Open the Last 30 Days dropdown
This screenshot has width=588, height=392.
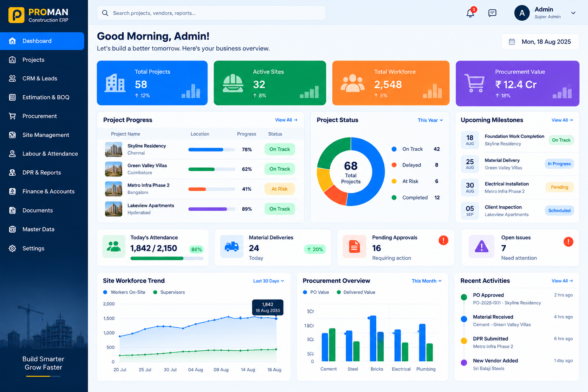point(269,281)
